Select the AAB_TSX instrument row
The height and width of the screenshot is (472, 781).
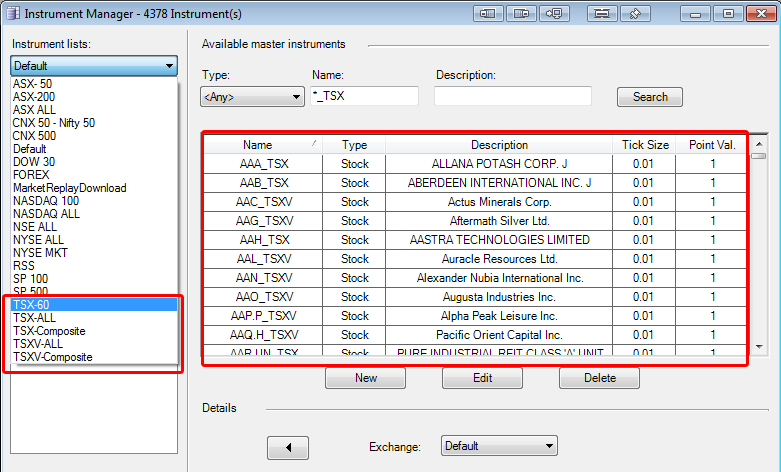(475, 183)
